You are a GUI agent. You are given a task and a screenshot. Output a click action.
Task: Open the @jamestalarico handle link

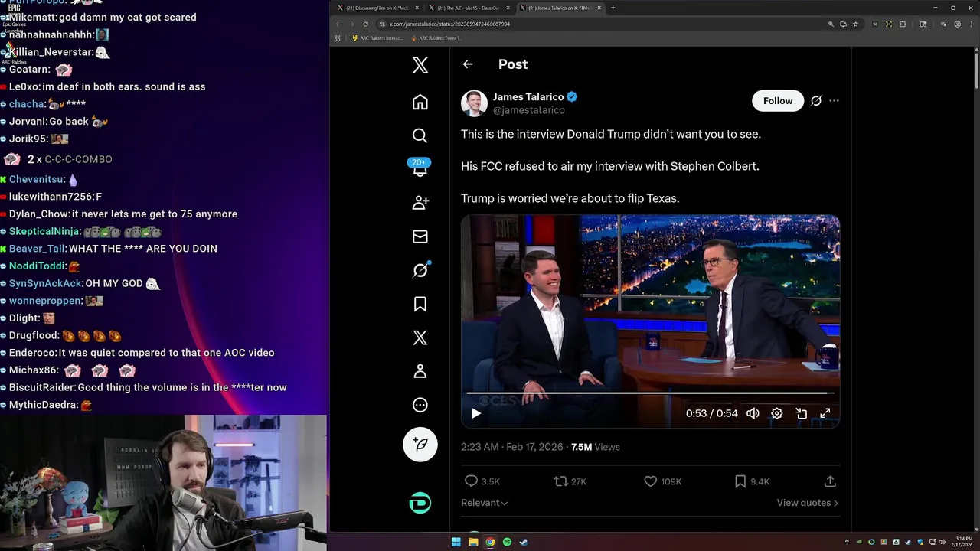[x=529, y=110]
